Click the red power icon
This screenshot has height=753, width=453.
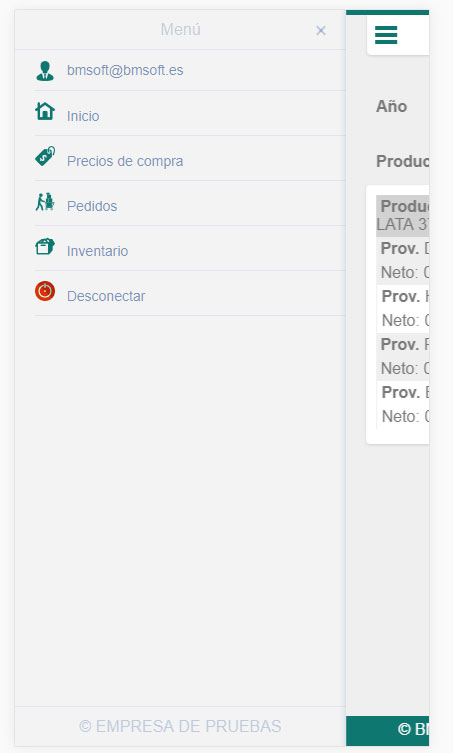coord(45,291)
